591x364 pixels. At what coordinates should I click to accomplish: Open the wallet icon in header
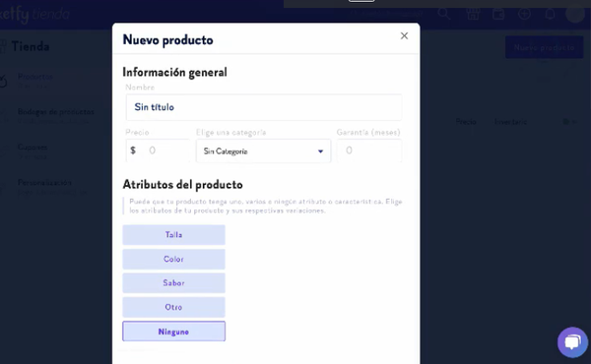coord(498,14)
